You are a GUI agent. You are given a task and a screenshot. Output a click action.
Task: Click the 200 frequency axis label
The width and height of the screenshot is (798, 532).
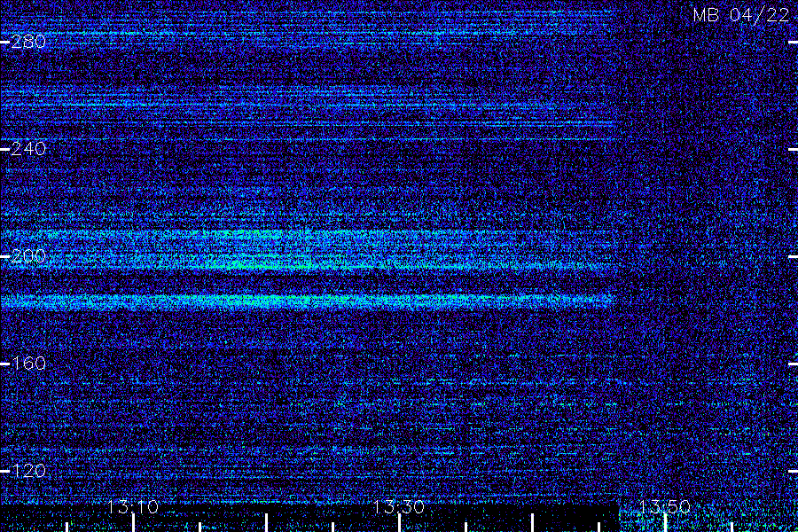coord(28,256)
